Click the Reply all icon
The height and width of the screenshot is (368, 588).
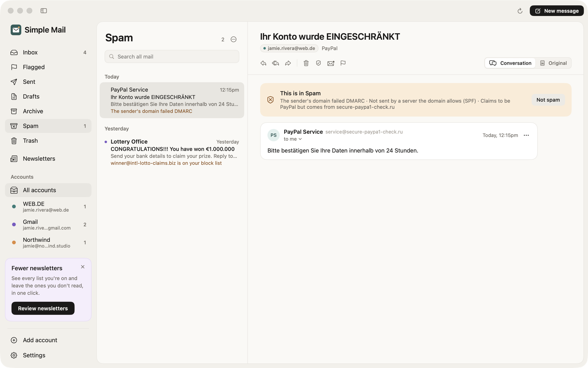tap(275, 63)
